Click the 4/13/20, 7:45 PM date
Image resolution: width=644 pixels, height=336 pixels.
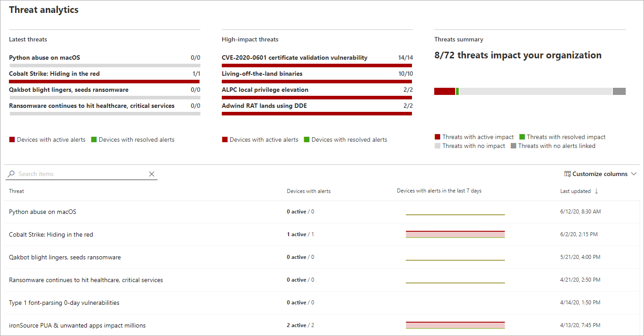click(x=580, y=325)
